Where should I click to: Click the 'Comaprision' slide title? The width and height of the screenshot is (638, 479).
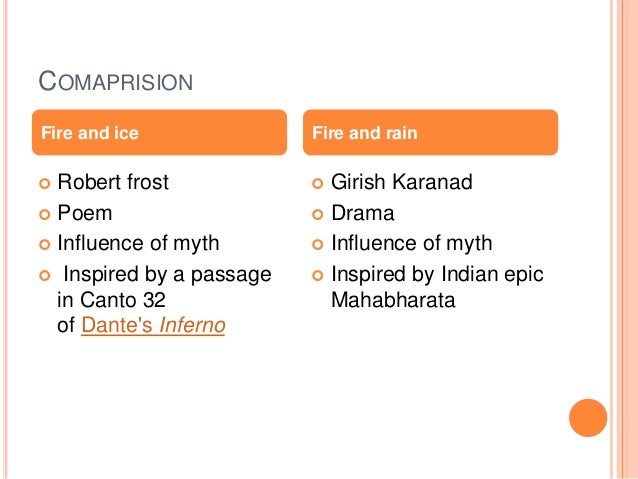(x=114, y=82)
